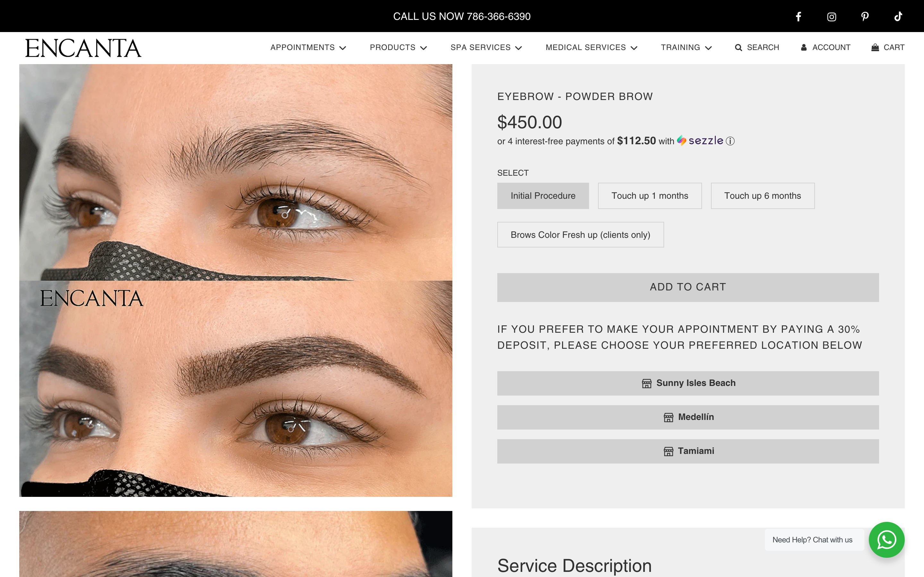Expand the Spa Services menu

[486, 47]
